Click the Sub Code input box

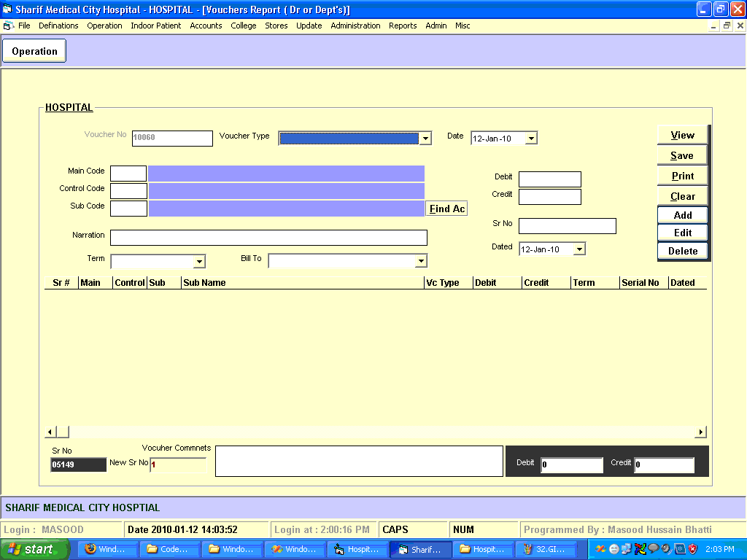(x=128, y=209)
